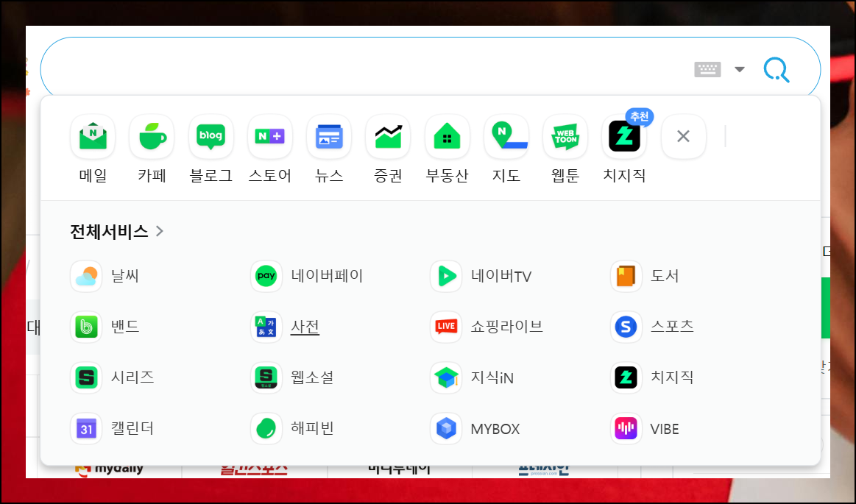Screen dimensions: 856x504
Task: Open the 메일 (Mail) shortcut icon
Action: (93, 136)
